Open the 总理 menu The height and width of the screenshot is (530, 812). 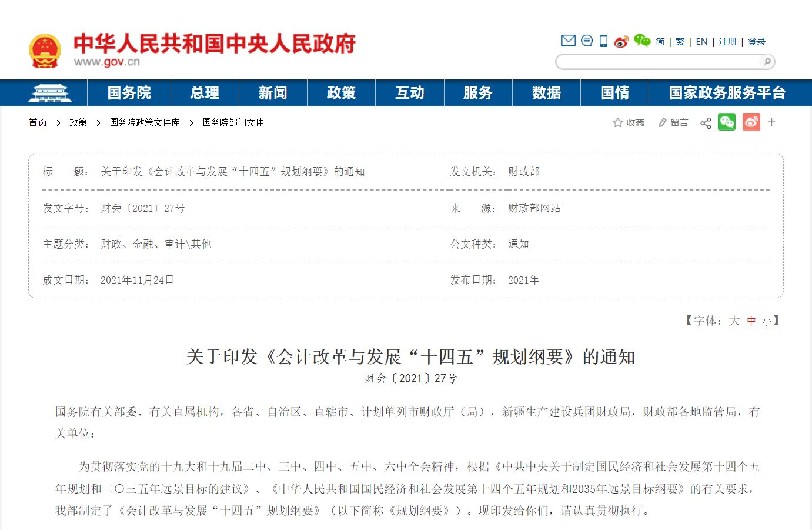[x=205, y=93]
